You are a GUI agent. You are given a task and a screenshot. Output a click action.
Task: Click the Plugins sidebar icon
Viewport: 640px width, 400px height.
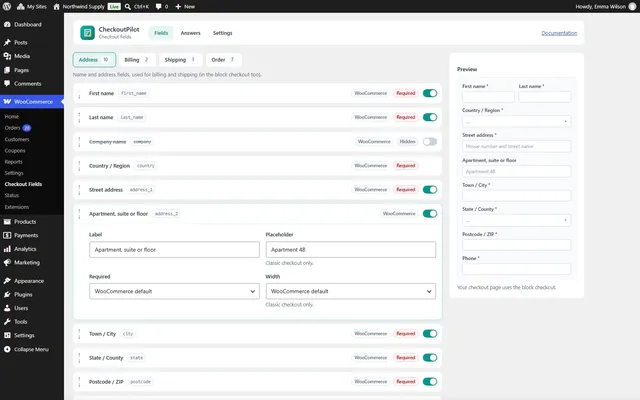click(7, 294)
